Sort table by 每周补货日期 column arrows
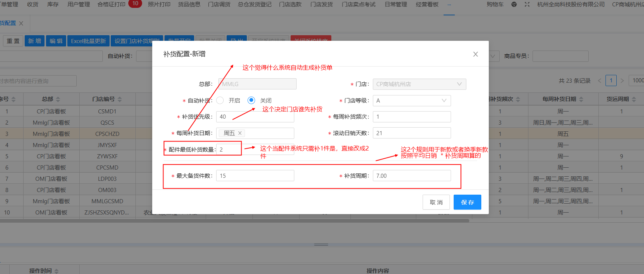644x274 pixels. coord(581,99)
